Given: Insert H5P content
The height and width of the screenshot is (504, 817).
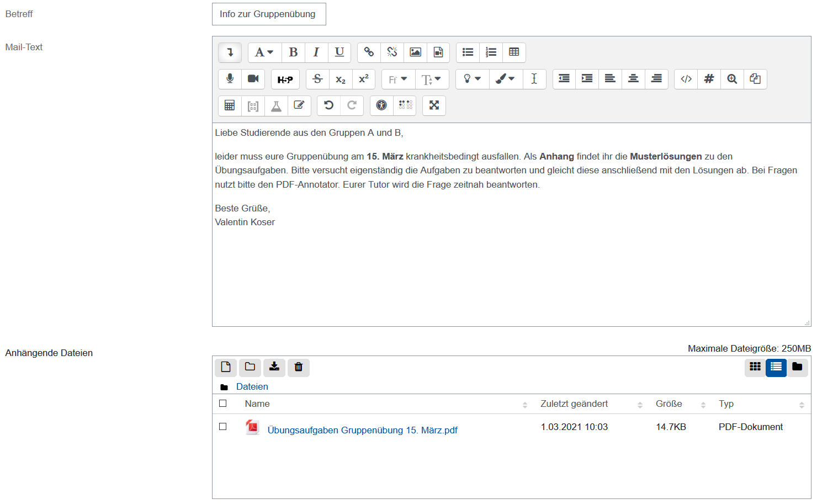Looking at the screenshot, I should pos(285,79).
